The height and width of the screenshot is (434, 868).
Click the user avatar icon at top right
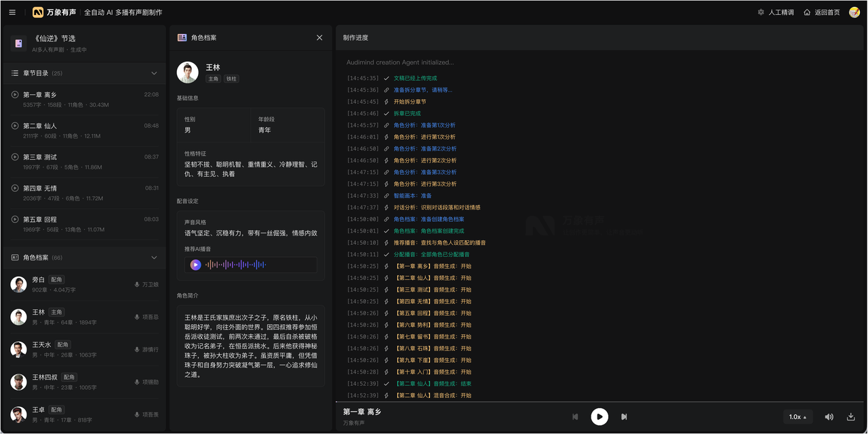(854, 12)
